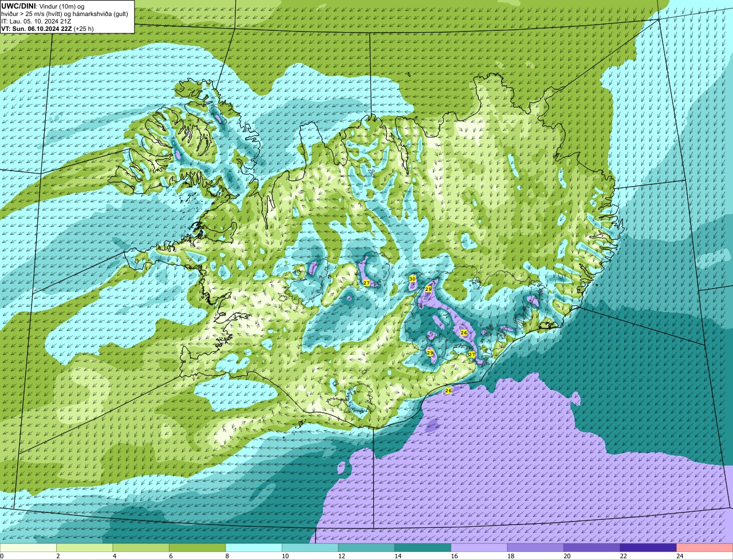
Task: Pick the 8–10 m/s light cyan legend swatch
Action: pos(254,547)
